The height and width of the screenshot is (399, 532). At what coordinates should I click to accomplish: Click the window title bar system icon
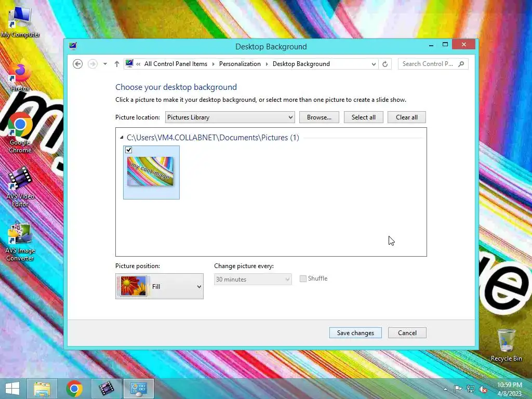(73, 46)
